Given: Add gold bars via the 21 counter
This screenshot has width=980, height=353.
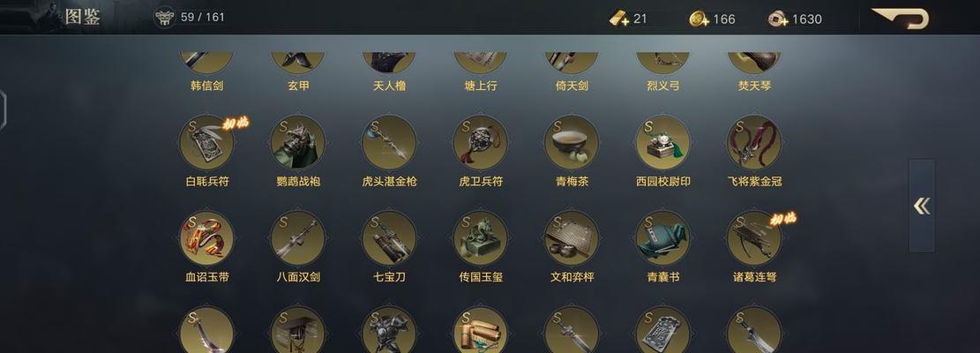Looking at the screenshot, I should [x=628, y=19].
